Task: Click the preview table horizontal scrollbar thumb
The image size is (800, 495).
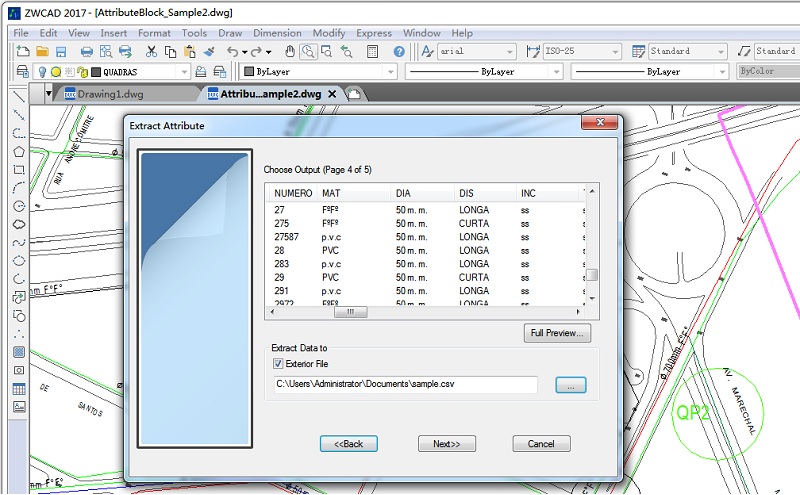Action: click(x=351, y=312)
